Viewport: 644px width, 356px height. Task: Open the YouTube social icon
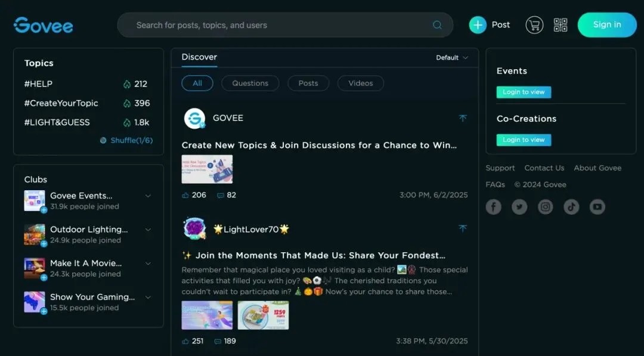point(597,207)
